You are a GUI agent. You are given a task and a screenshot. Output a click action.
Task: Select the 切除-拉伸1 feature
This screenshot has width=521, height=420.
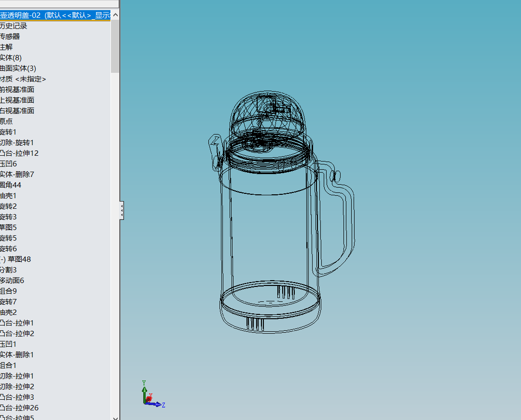17,376
